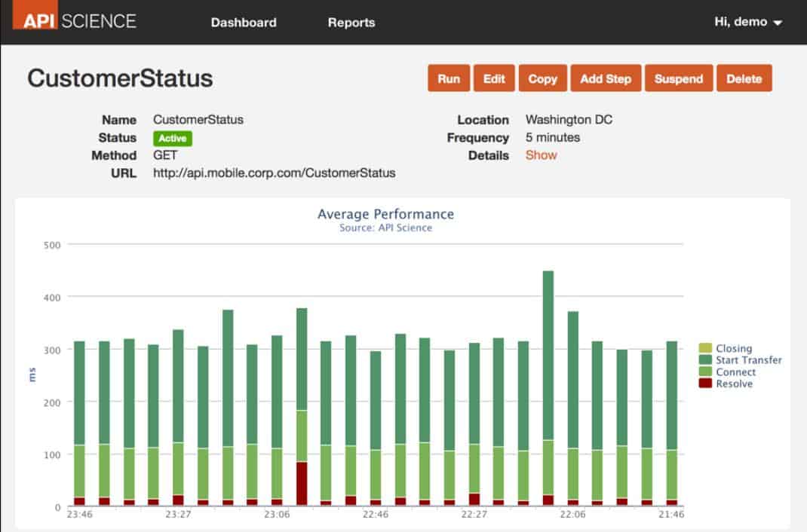Viewport: 807px width, 532px height.
Task: Open the Dashboard menu item
Action: point(244,23)
